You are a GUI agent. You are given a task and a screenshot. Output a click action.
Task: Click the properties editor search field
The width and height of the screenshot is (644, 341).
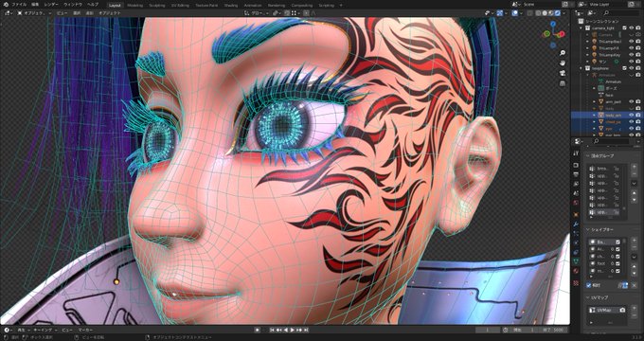[610, 141]
